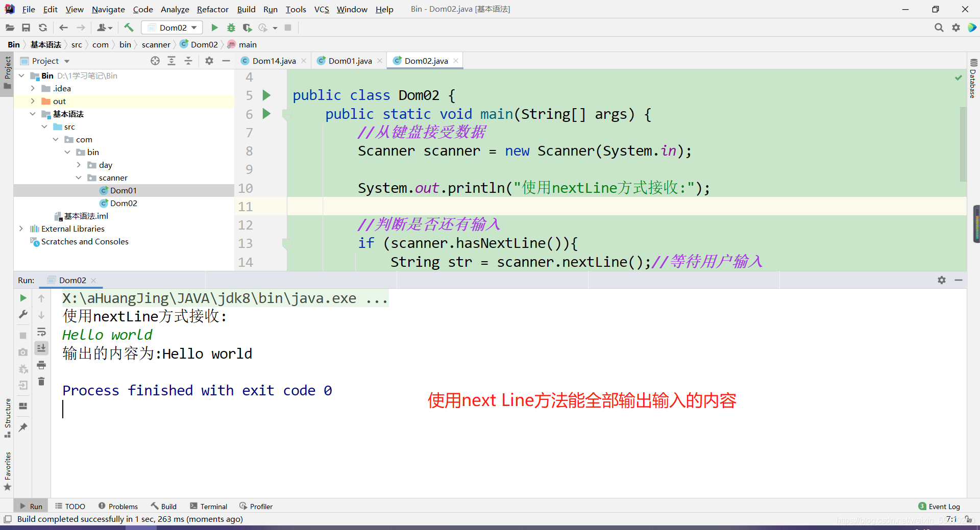The height and width of the screenshot is (530, 980).
Task: Open IDE settings gear in top toolbar
Action: pyautogui.click(x=956, y=28)
